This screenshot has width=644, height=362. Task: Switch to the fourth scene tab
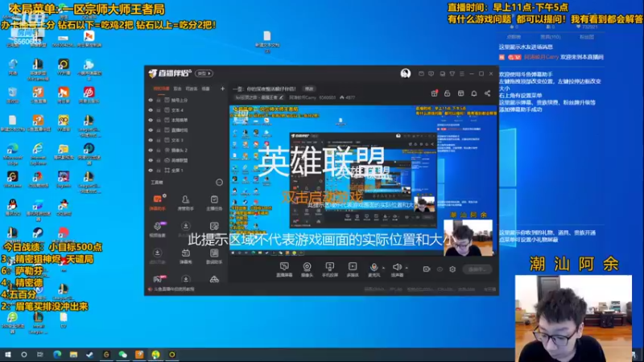coord(206,88)
